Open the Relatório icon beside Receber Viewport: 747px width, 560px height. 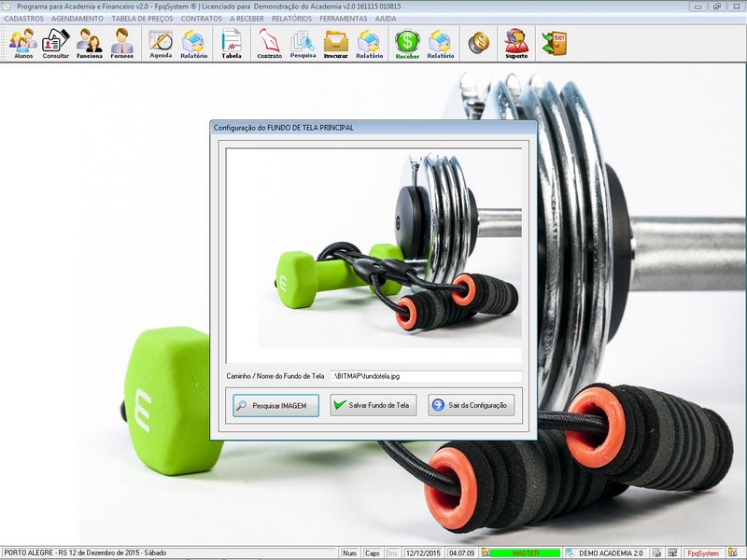[x=441, y=44]
